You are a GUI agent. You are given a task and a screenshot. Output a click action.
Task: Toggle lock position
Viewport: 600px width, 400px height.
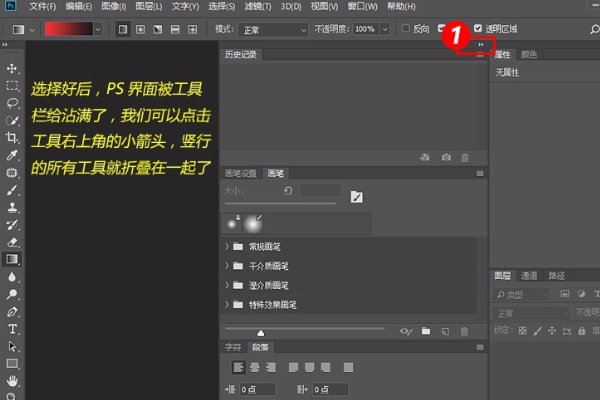[x=552, y=331]
